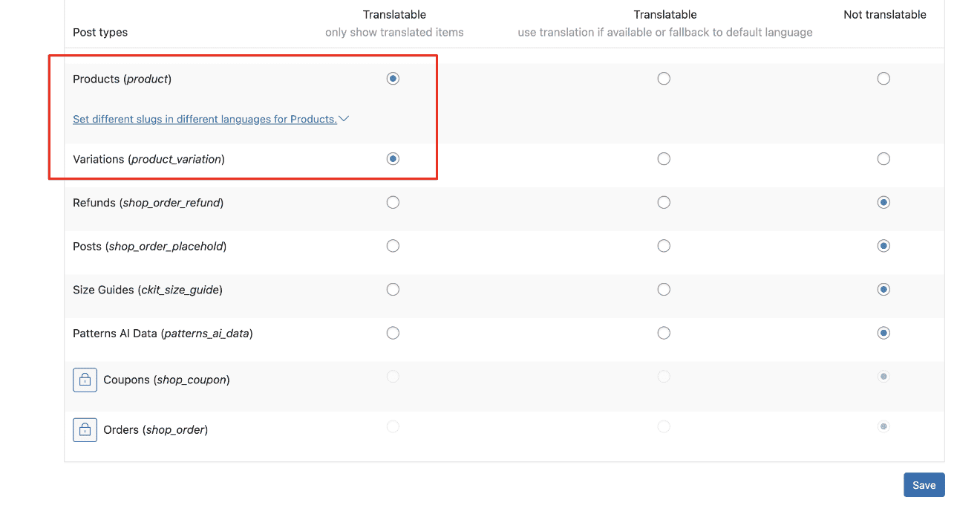Click the 'Coupons (shop_coupon)' label
The image size is (980, 523).
point(166,380)
